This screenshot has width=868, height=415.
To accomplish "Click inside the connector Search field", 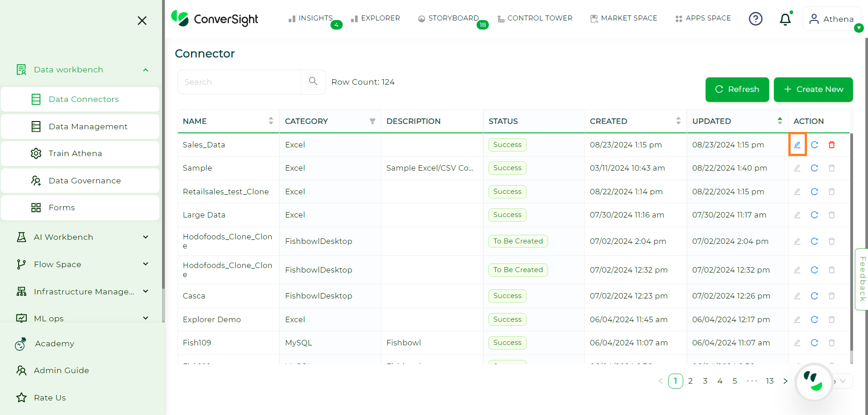I will point(239,82).
